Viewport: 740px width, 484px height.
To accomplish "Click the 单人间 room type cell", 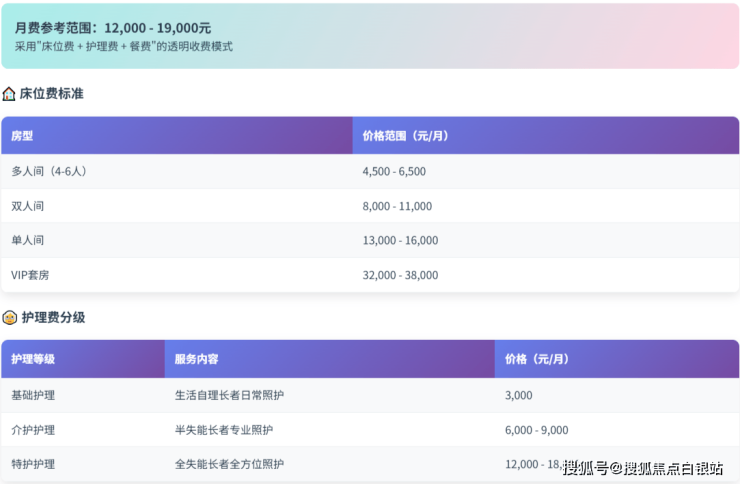I will pyautogui.click(x=28, y=240).
